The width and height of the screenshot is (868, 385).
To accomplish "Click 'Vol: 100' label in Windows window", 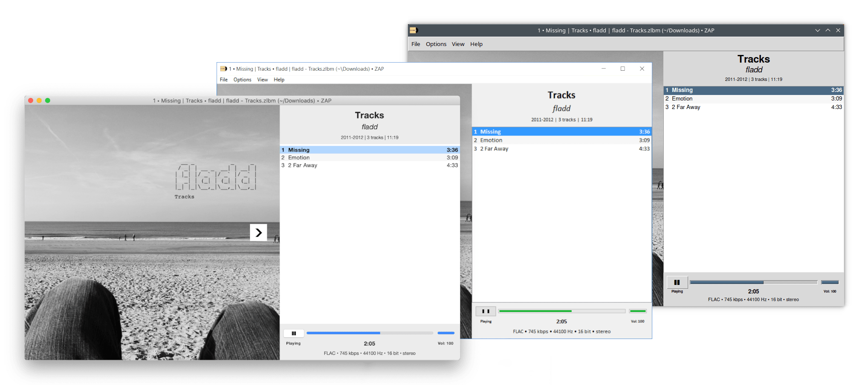I will point(638,322).
